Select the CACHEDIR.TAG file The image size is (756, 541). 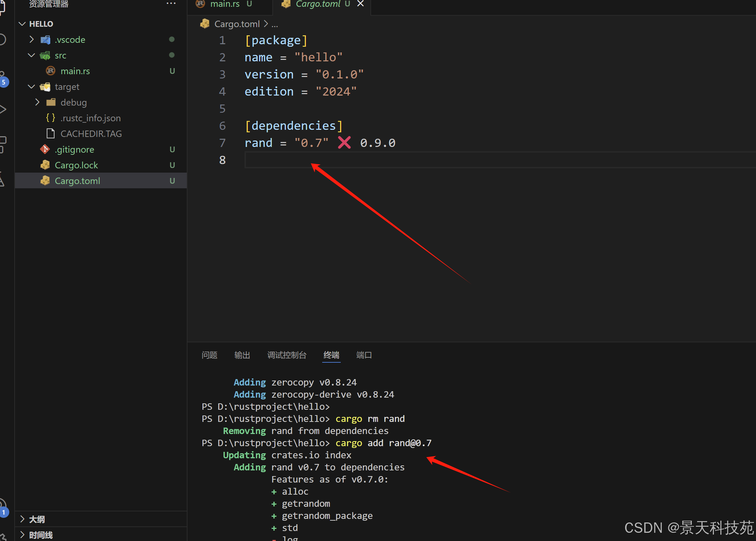tap(91, 134)
